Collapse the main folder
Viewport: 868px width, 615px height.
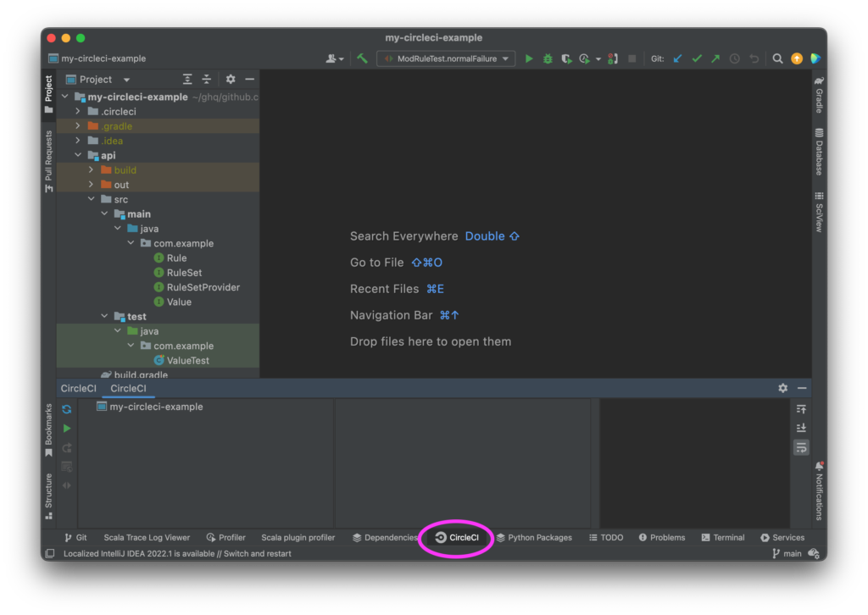click(104, 214)
